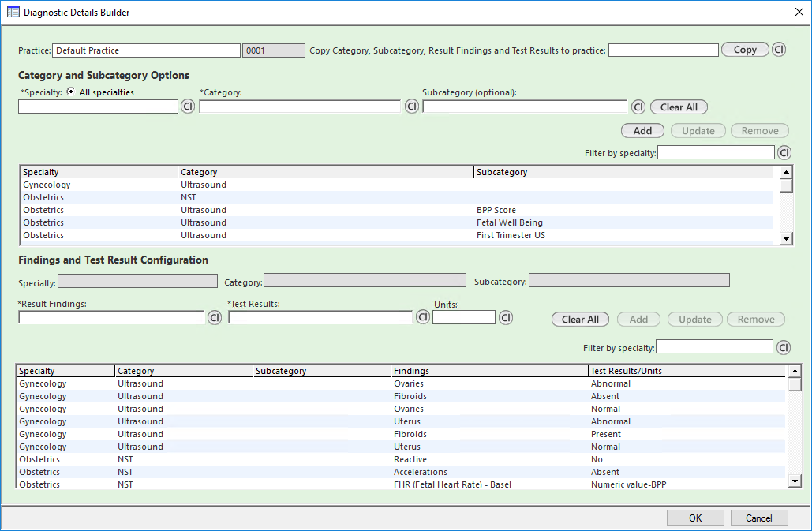Click Test Results/Units column header
Screen dimensions: 812x531
687,371
